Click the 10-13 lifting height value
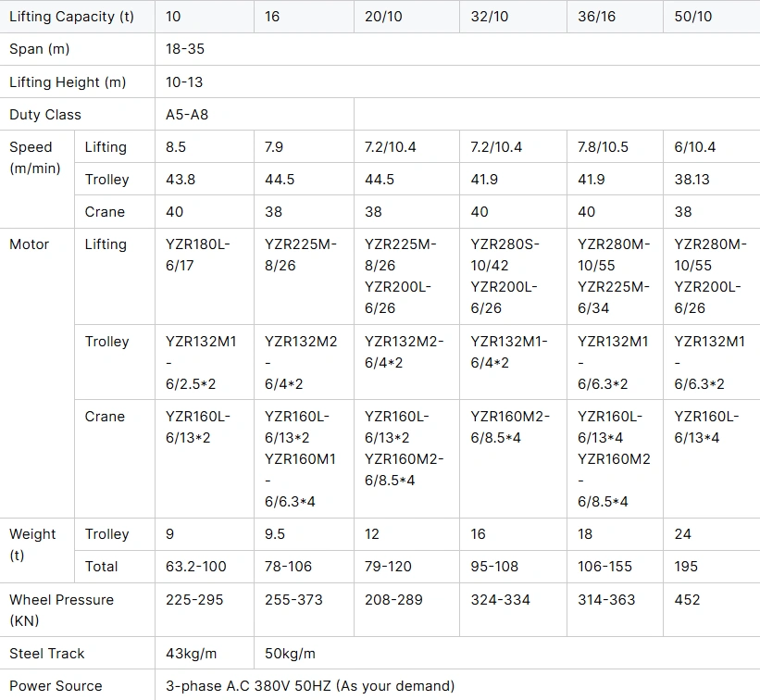This screenshot has width=760, height=700. [184, 82]
